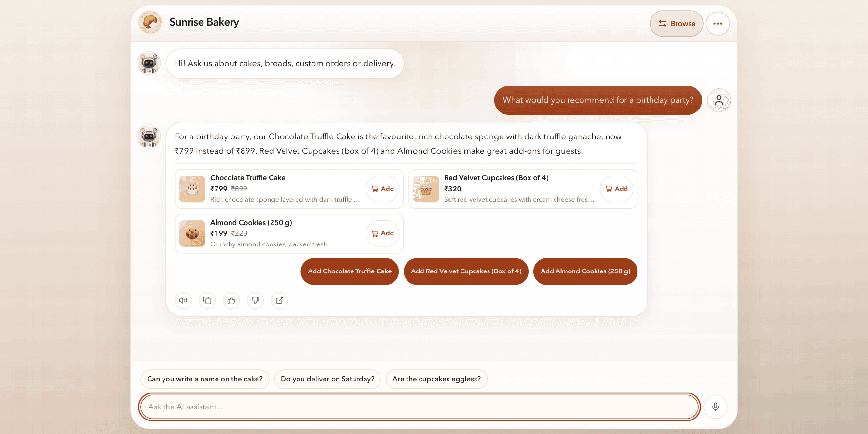Click the 'Add Chocolate Truffle Cake' action button

coord(350,271)
